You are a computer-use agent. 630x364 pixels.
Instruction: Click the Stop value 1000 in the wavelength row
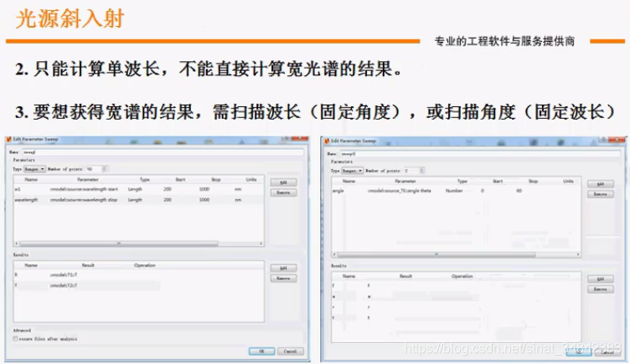204,199
